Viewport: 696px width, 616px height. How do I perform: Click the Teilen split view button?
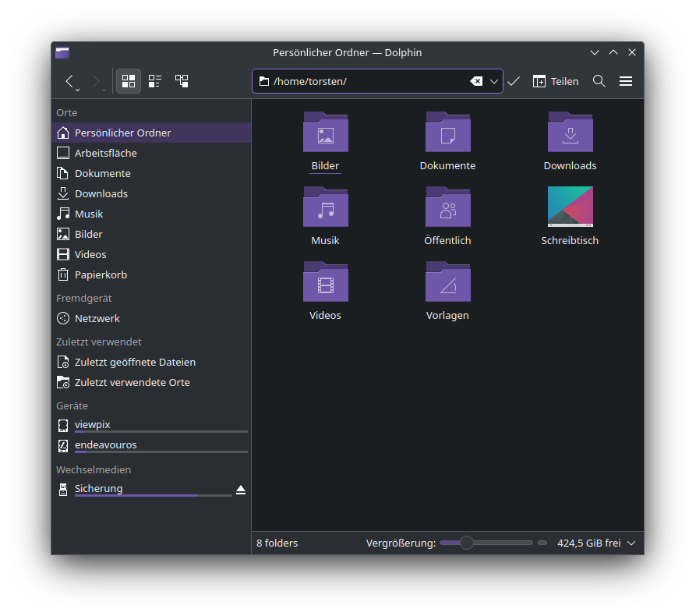click(556, 81)
